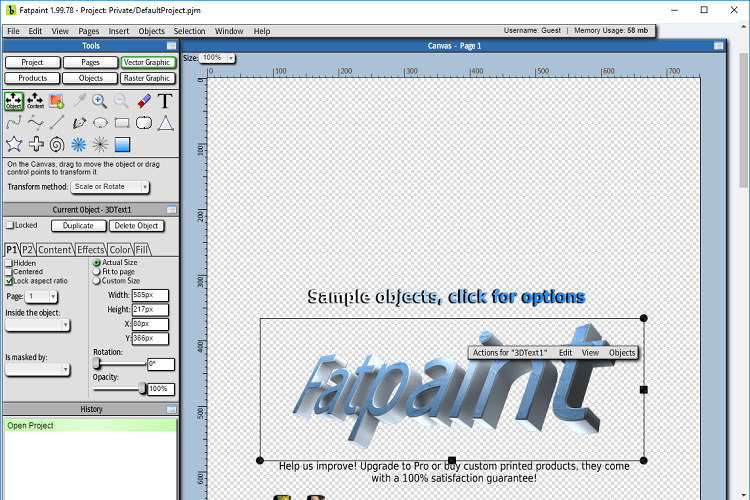Enable the Hidden checkbox
This screenshot has width=750, height=500.
(9, 263)
